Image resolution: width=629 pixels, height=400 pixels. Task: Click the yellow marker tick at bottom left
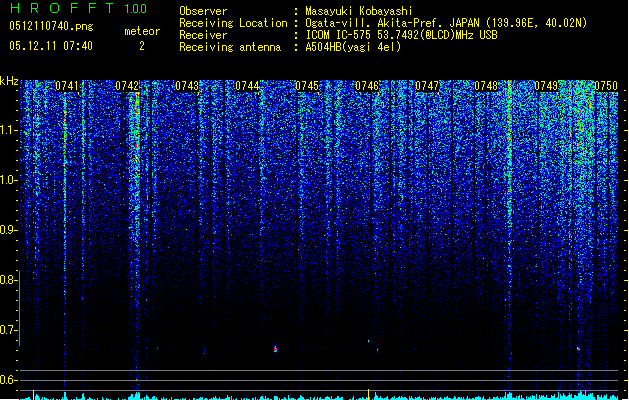pos(34,394)
